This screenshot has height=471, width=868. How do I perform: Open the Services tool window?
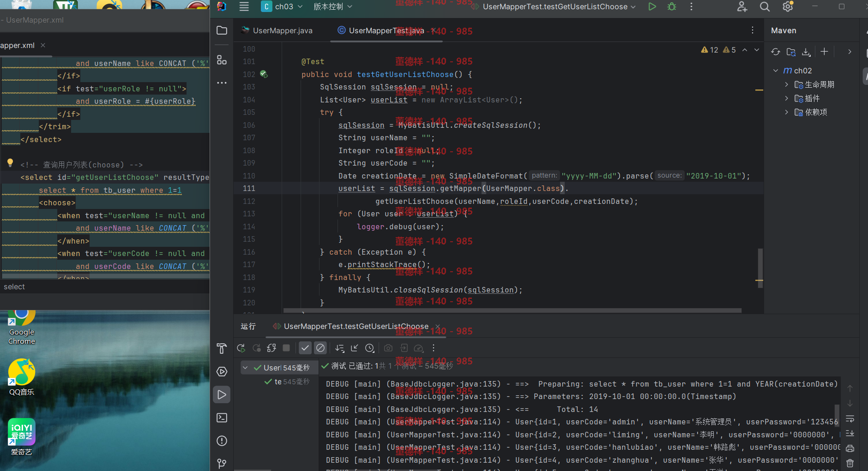pos(222,371)
